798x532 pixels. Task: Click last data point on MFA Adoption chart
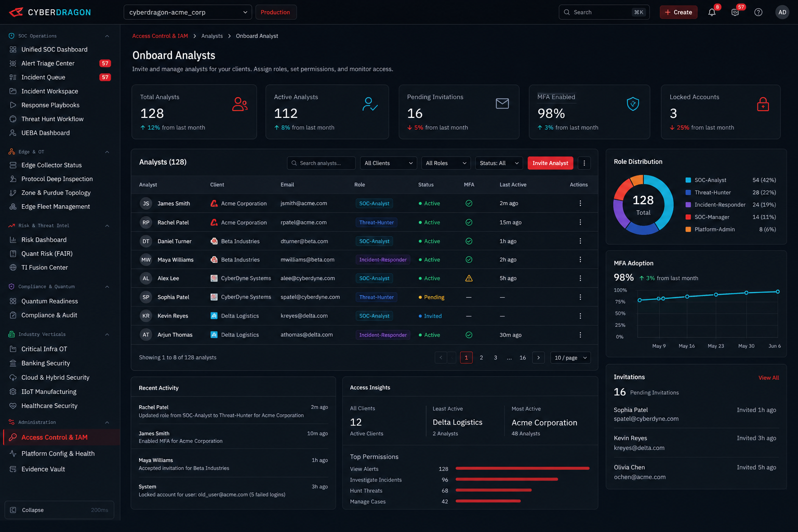pyautogui.click(x=778, y=291)
